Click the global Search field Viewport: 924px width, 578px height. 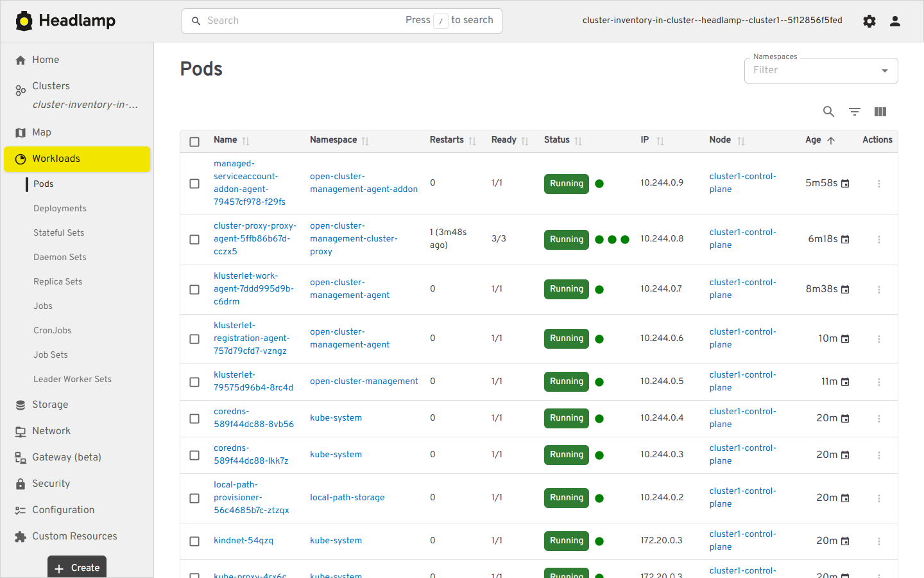pos(342,21)
